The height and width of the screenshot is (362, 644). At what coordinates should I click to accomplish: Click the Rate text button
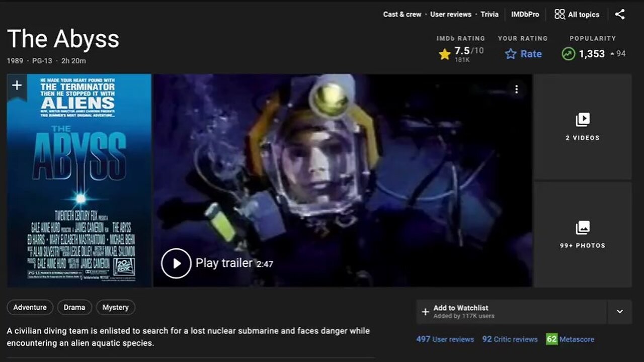pyautogui.click(x=531, y=54)
